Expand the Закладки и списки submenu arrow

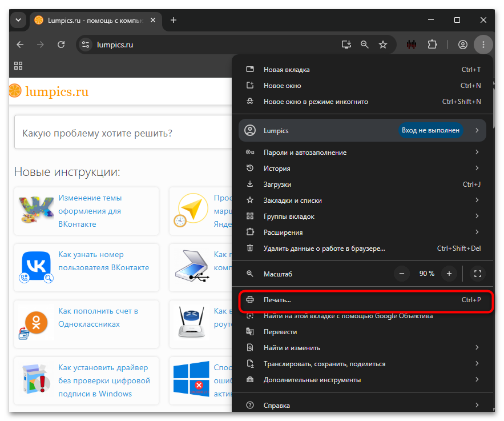tap(477, 200)
